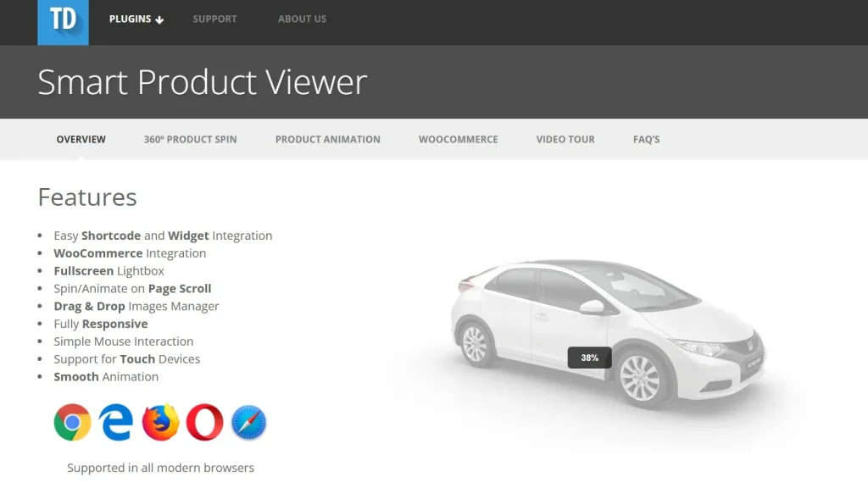Viewport: 868px width, 499px height.
Task: Open the Video Tour tab
Action: pos(565,140)
